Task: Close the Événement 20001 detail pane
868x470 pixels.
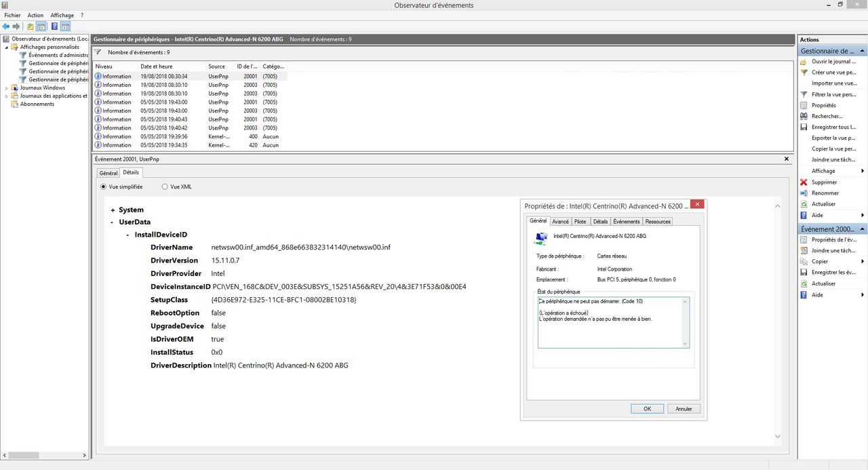Action: click(x=787, y=159)
